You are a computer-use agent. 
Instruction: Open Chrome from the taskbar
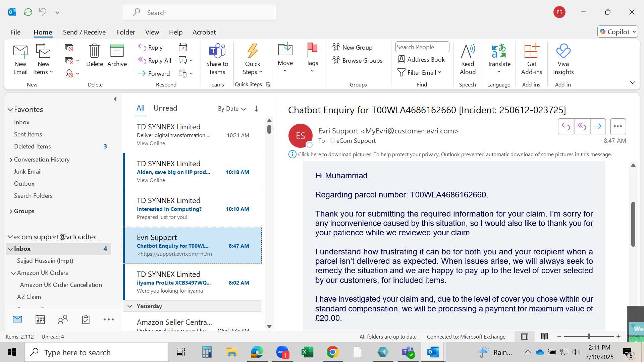332,352
